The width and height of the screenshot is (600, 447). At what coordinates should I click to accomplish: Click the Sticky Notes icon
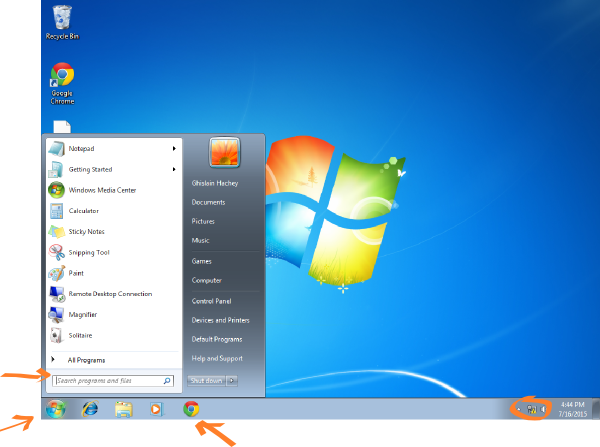click(x=57, y=232)
